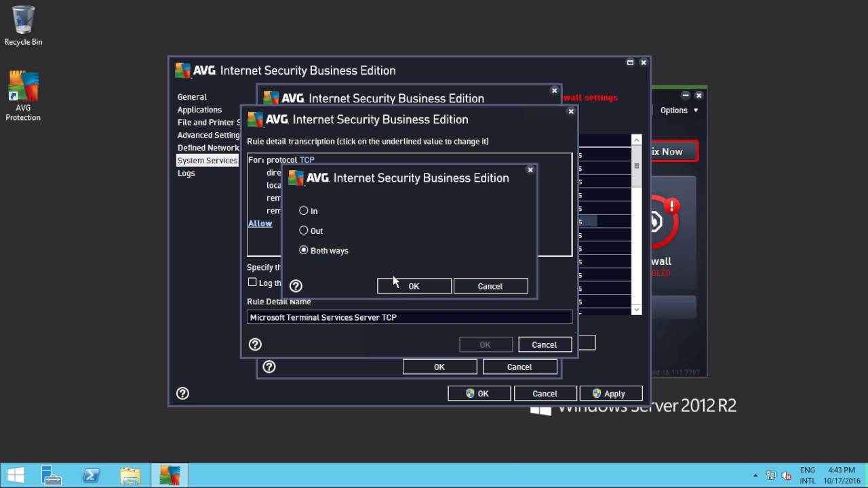Viewport: 868px width, 488px height.
Task: Edit the Rule Detail Name field
Action: tap(410, 317)
